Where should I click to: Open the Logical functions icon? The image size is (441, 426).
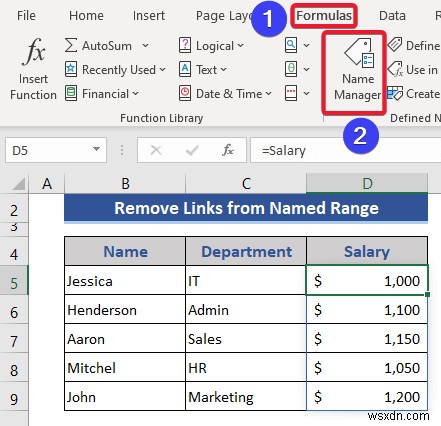click(185, 45)
